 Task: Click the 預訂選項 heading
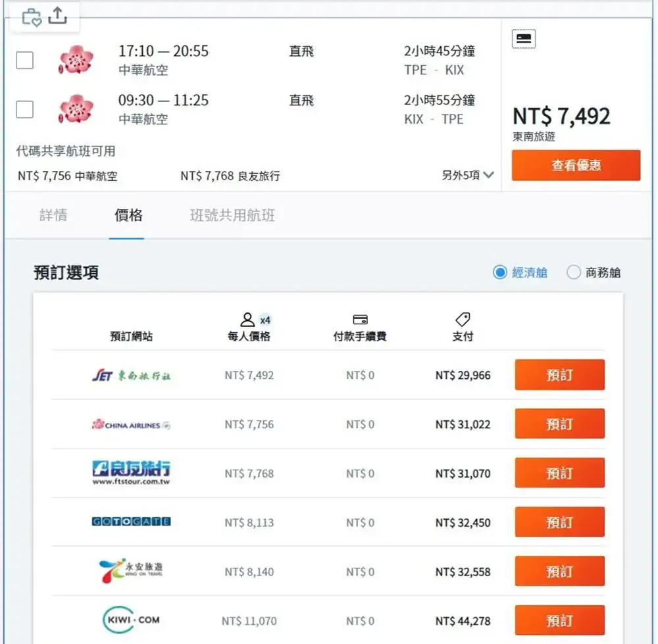point(66,273)
